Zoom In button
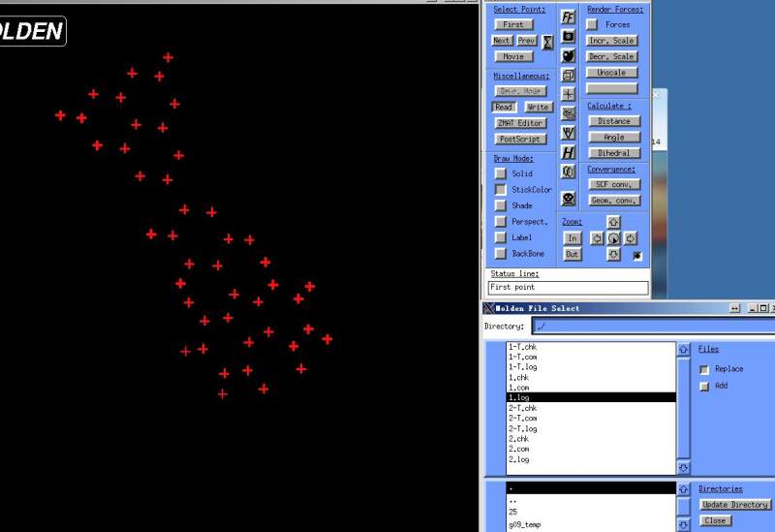Screen dimensions: 775x532 [573, 238]
